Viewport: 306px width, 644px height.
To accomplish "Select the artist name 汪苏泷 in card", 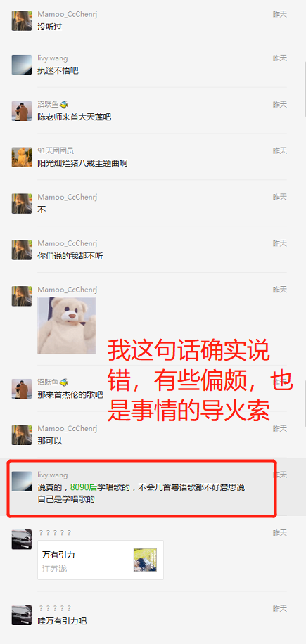I will point(54,569).
